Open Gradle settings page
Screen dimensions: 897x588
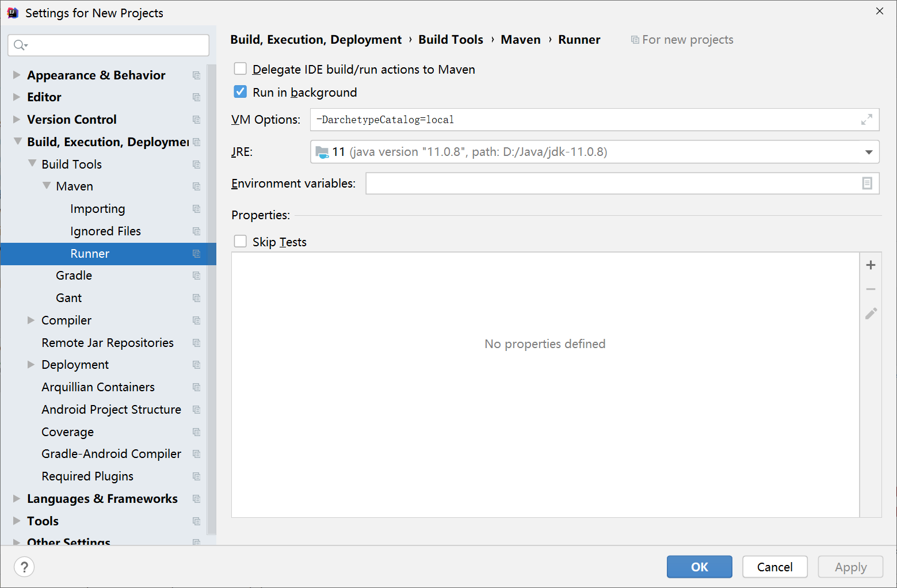[74, 276]
